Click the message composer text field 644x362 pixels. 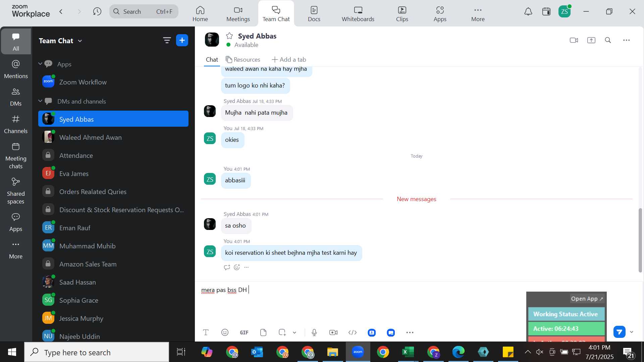point(362,303)
